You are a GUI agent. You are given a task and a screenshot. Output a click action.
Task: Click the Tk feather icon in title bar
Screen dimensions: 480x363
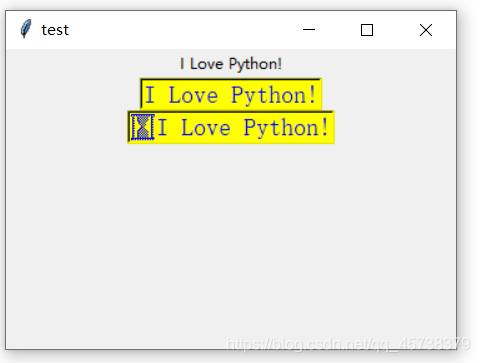(26, 29)
